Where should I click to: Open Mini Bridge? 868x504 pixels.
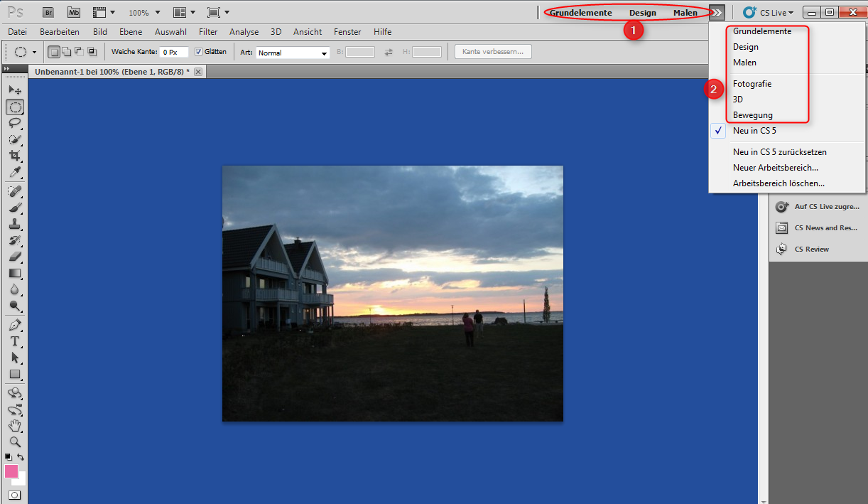73,12
